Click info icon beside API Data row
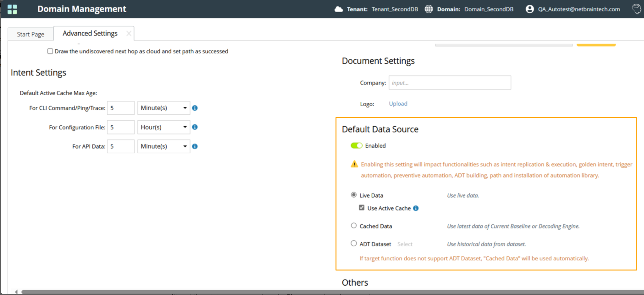Image resolution: width=644 pixels, height=295 pixels. click(x=195, y=146)
